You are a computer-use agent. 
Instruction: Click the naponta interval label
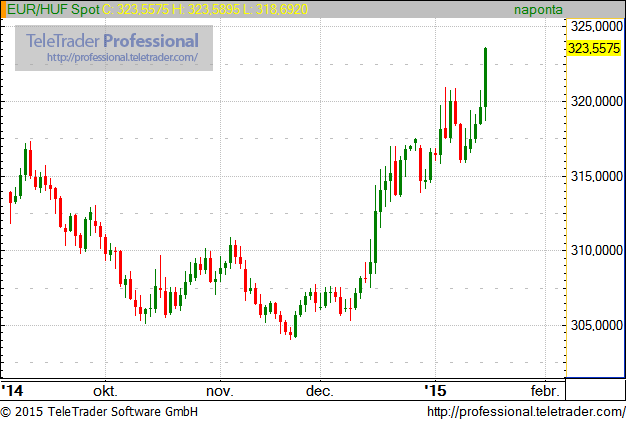click(538, 10)
